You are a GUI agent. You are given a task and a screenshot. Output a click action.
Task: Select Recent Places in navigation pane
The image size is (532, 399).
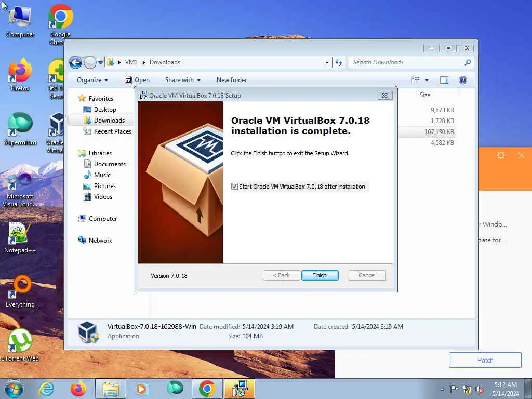pos(113,131)
